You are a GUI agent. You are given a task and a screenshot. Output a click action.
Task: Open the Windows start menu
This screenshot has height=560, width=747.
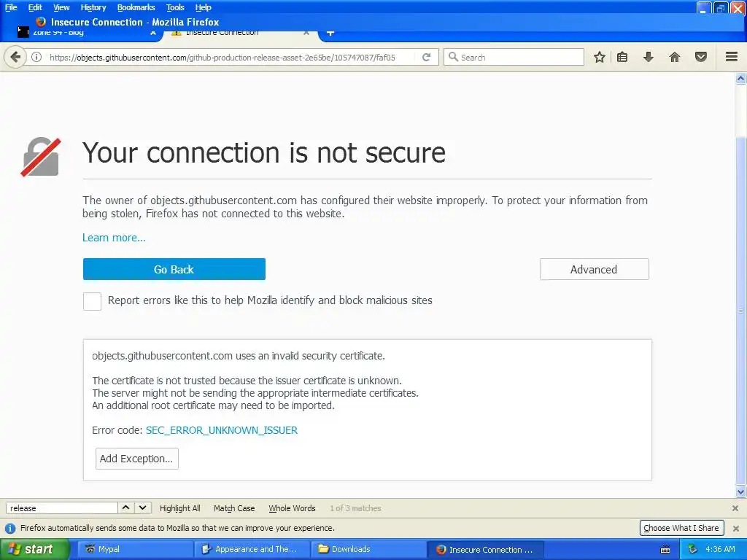pyautogui.click(x=34, y=549)
